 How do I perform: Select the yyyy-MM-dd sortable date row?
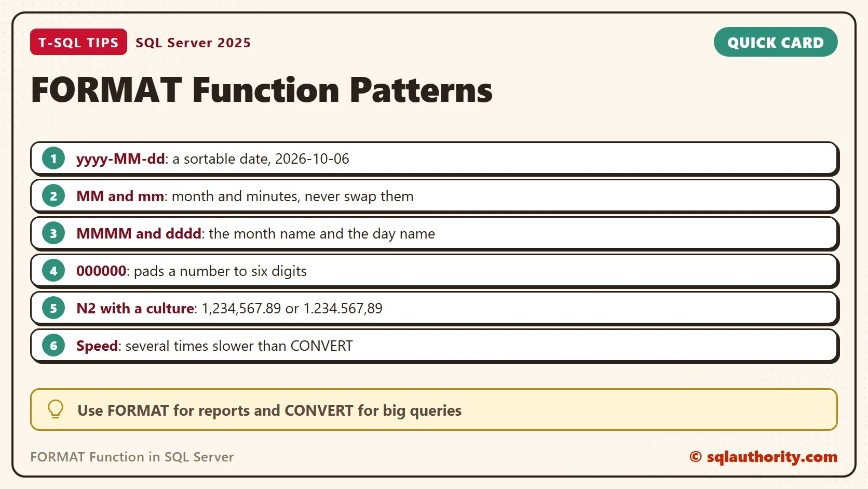pyautogui.click(x=435, y=159)
